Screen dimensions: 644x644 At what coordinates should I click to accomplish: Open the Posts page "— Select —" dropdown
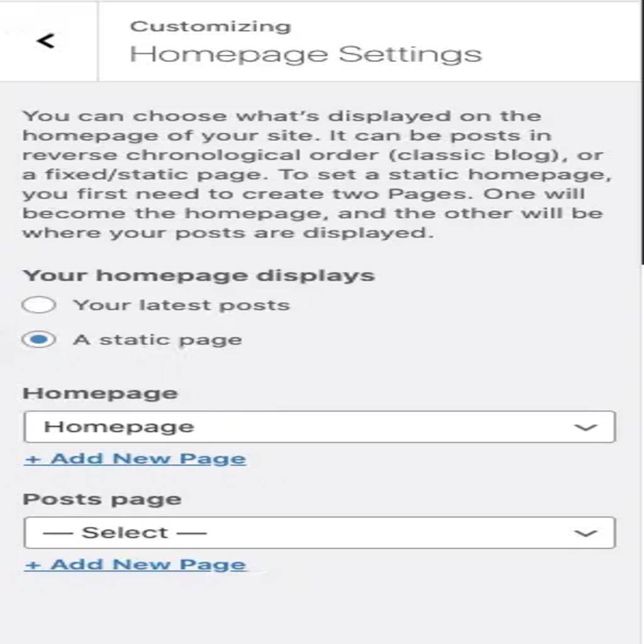pyautogui.click(x=319, y=533)
